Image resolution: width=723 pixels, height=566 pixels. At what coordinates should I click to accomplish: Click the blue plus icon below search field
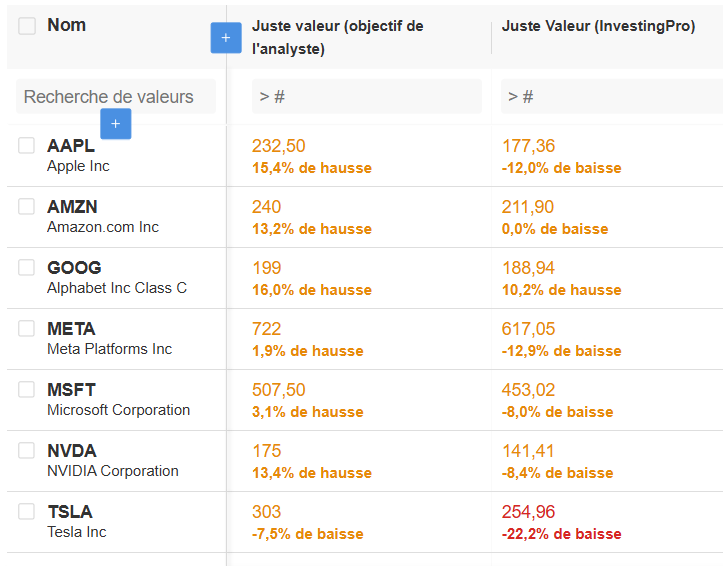click(x=115, y=124)
